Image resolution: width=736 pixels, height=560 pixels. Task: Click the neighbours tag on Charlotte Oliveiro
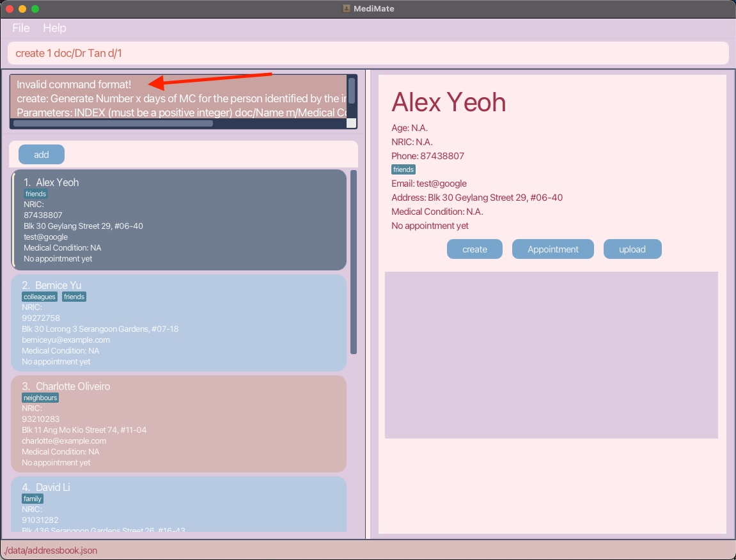click(x=40, y=398)
